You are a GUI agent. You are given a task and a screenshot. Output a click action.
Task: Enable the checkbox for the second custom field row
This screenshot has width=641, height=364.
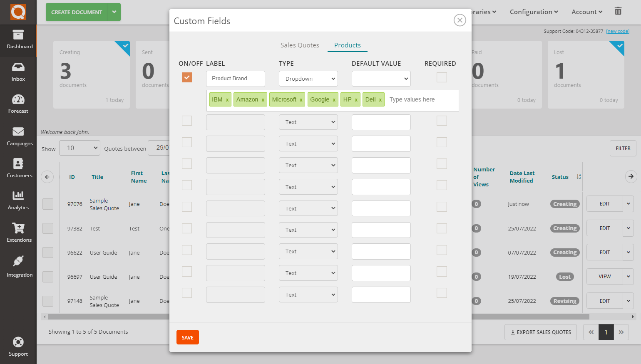tap(186, 121)
